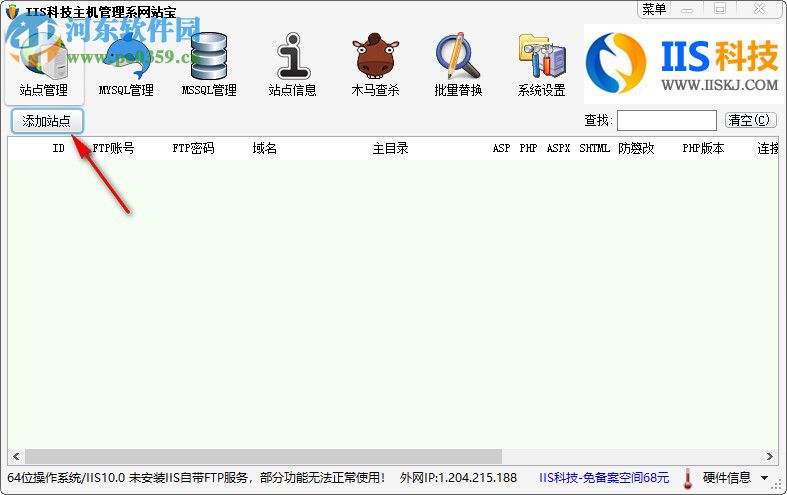Open the 批量替换 batch replace icon

[458, 64]
